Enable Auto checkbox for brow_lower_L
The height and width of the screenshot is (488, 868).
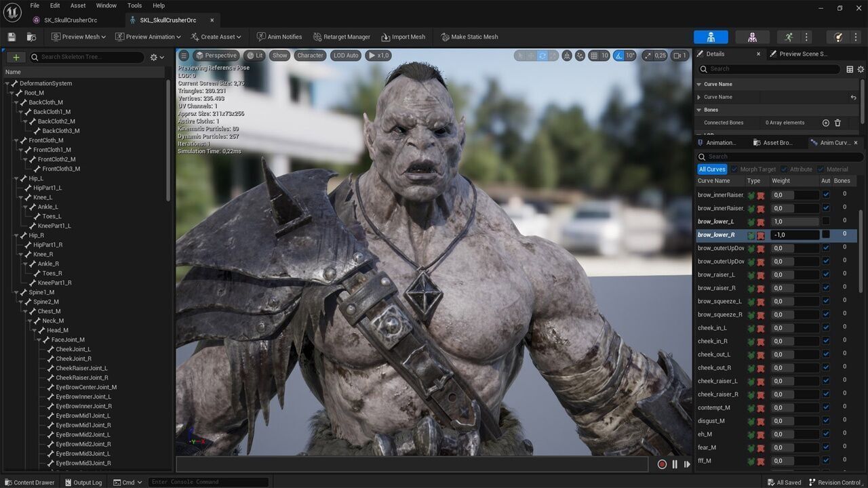point(826,221)
